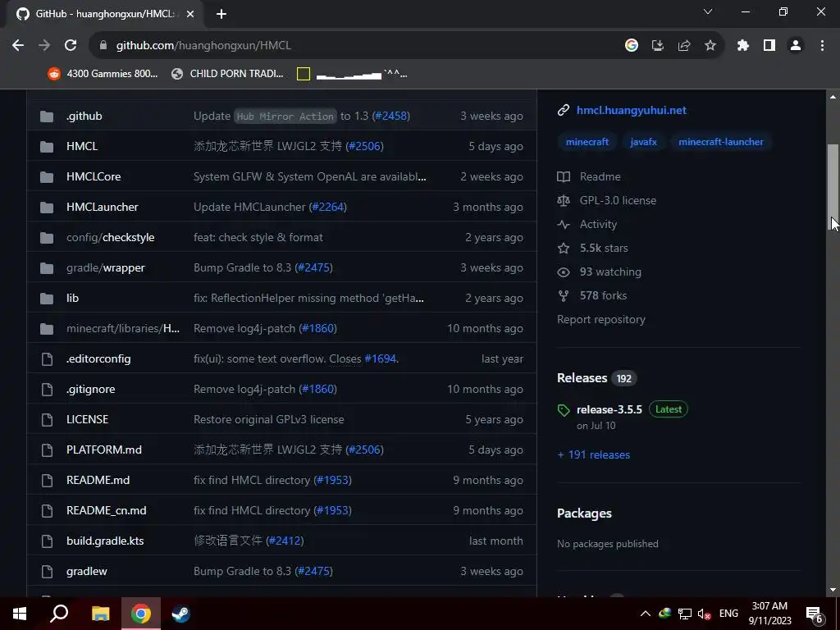Open the Packages heading link

584,514
